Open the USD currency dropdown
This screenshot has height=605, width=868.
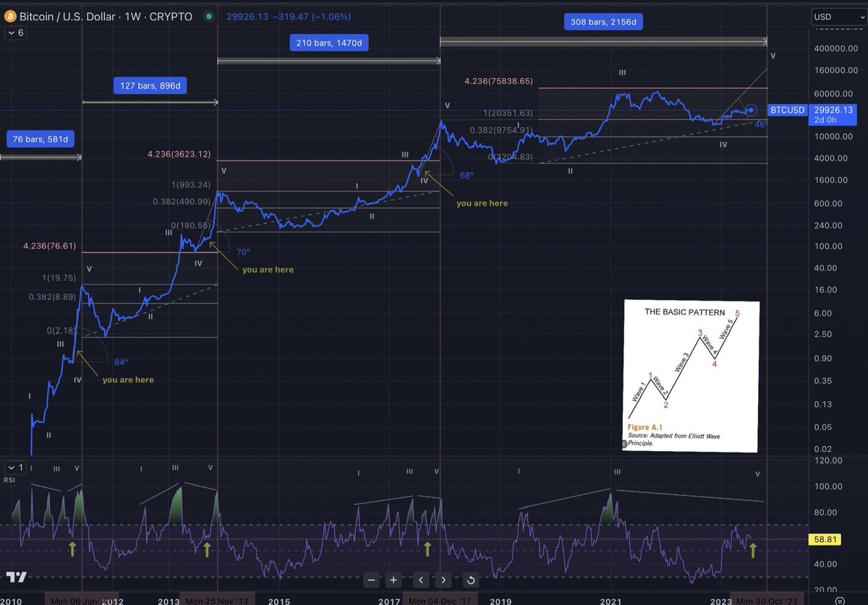(x=838, y=15)
